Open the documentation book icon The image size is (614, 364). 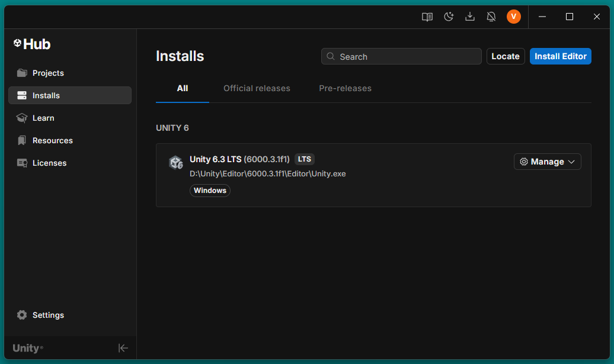tap(427, 17)
